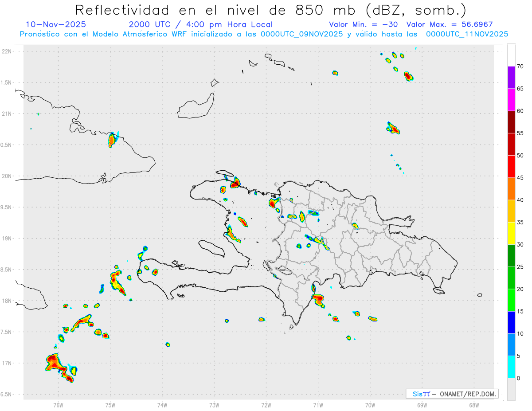Viewport: 532px width, 411px height.
Task: Select the 50–55 dBZ red legend segment
Action: coord(511,144)
